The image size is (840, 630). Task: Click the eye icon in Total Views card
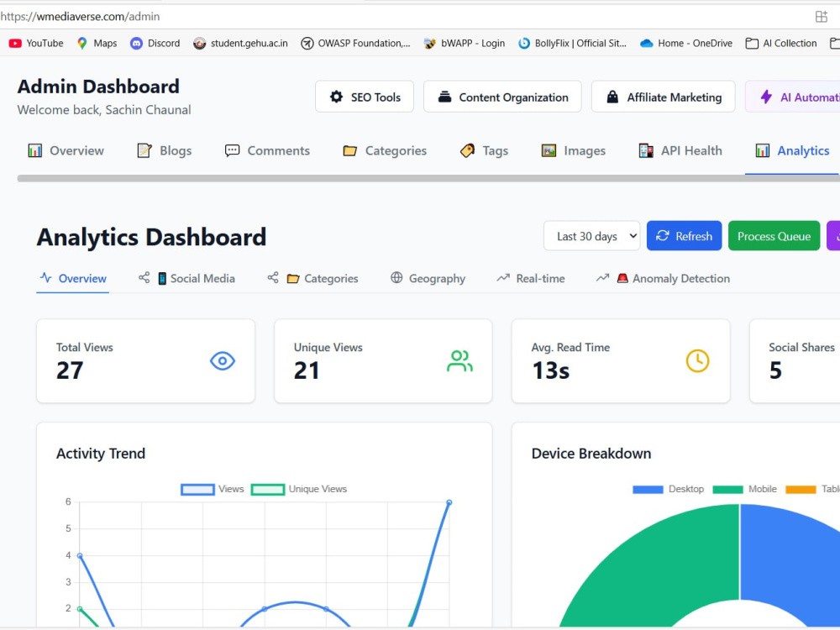tap(223, 361)
